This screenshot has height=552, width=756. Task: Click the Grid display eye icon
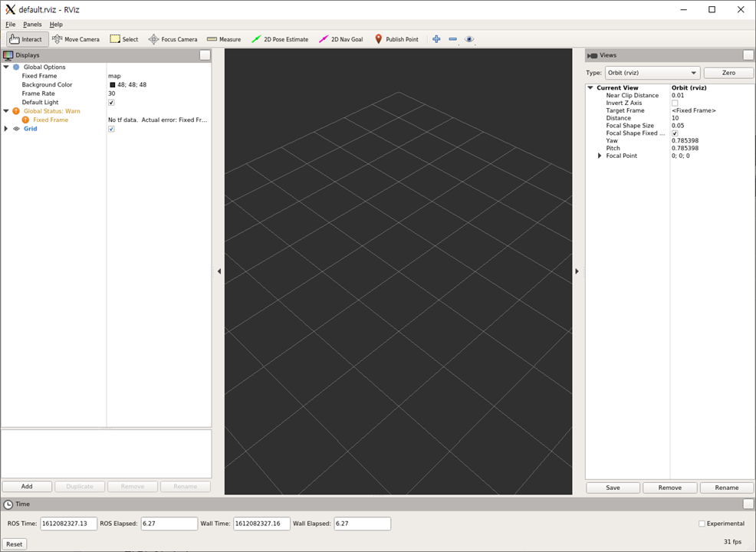16,129
